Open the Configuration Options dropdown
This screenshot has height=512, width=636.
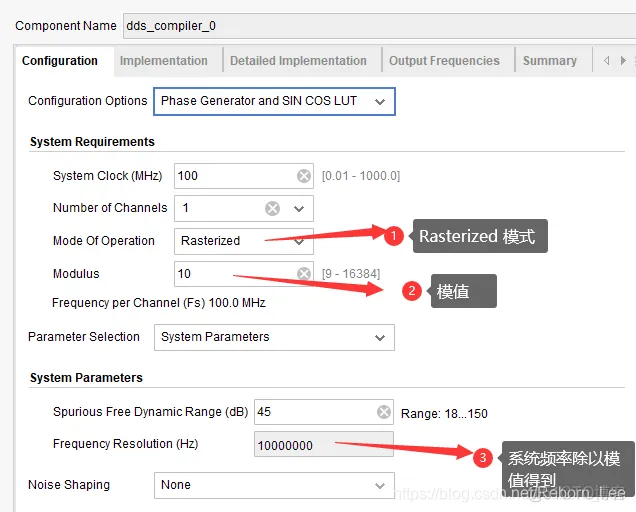274,101
